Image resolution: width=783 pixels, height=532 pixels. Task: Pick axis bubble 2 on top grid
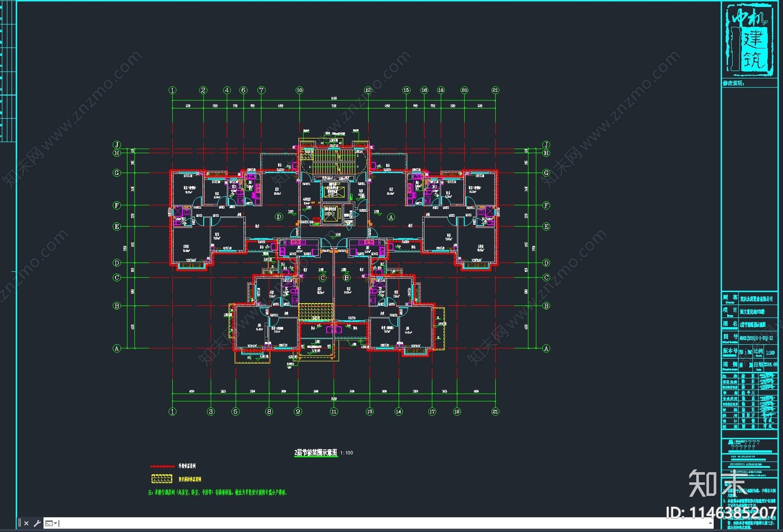(x=203, y=90)
